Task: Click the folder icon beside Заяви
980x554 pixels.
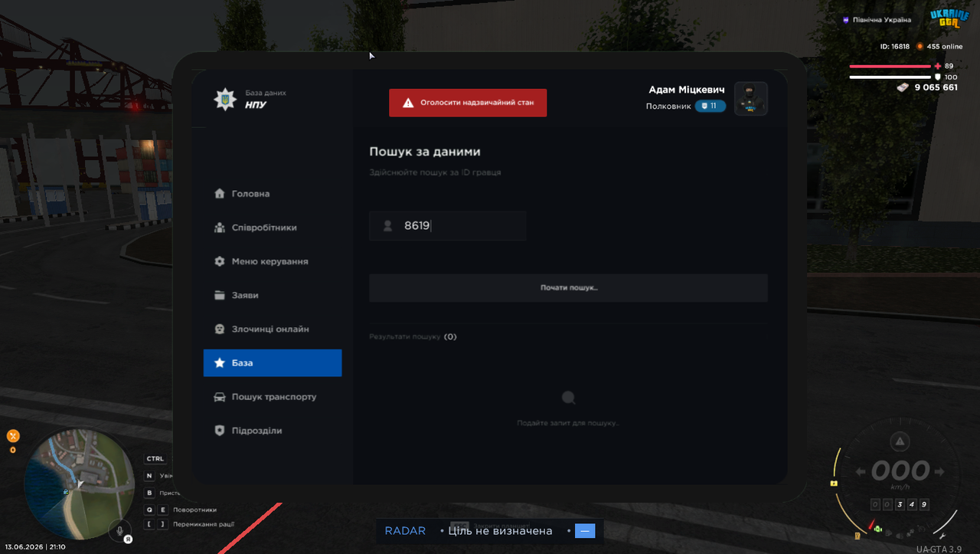Action: click(220, 295)
